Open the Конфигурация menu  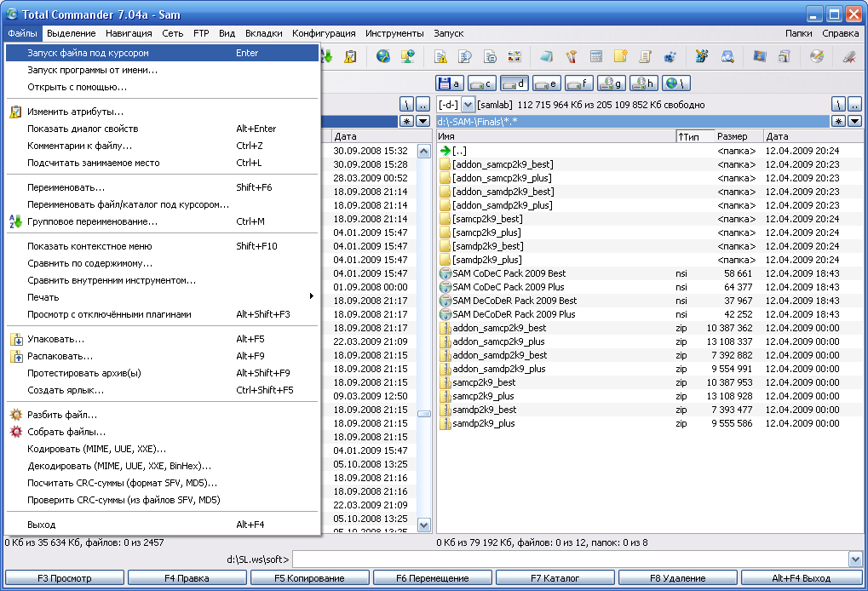[324, 33]
